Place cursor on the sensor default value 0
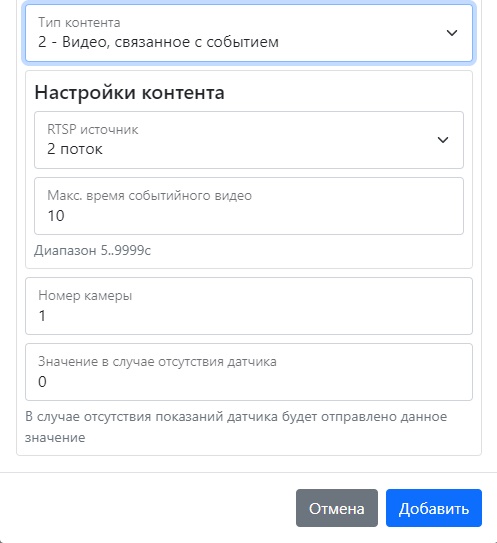 coord(42,381)
